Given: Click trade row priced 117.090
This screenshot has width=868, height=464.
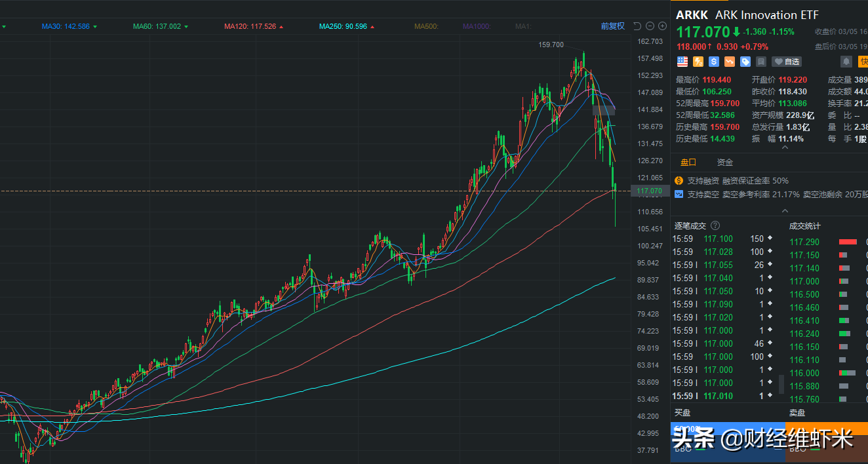Looking at the screenshot, I should (723, 304).
